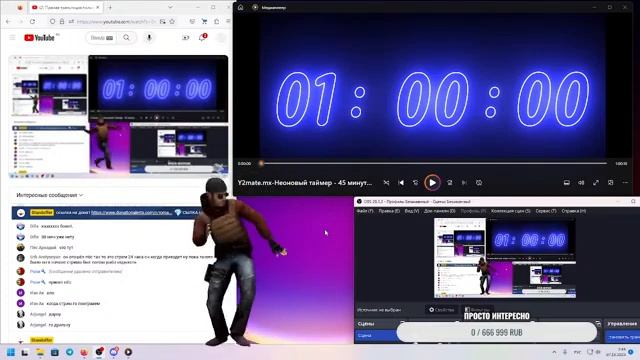Reload the browser page

33,21
